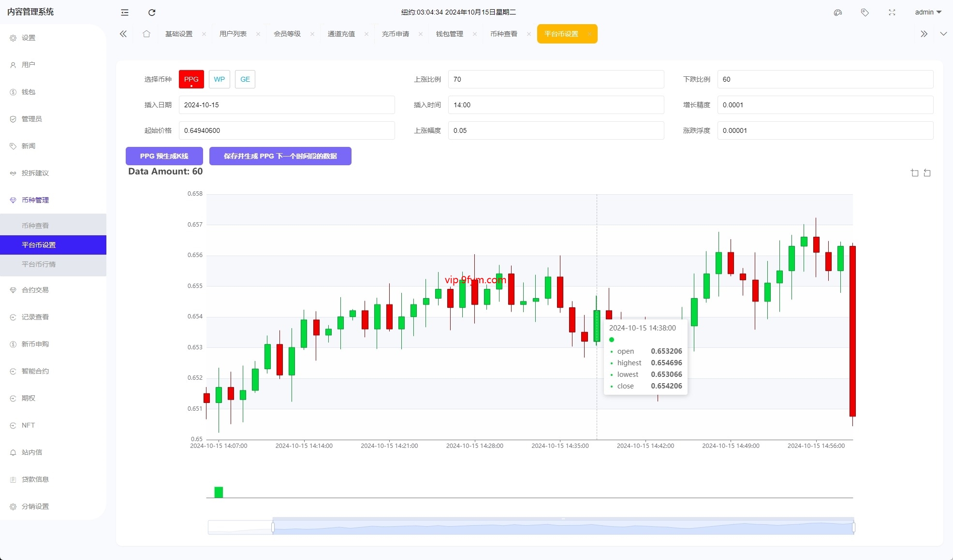This screenshot has height=560, width=953.
Task: Open the theme palette icon
Action: coord(838,13)
